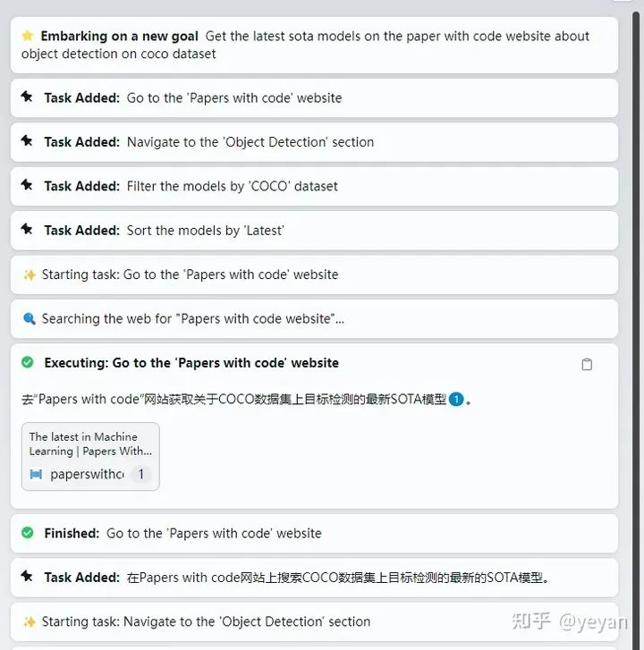Select text 'Sort the models by 'Latest''
Image resolution: width=644 pixels, height=650 pixels.
click(x=205, y=230)
